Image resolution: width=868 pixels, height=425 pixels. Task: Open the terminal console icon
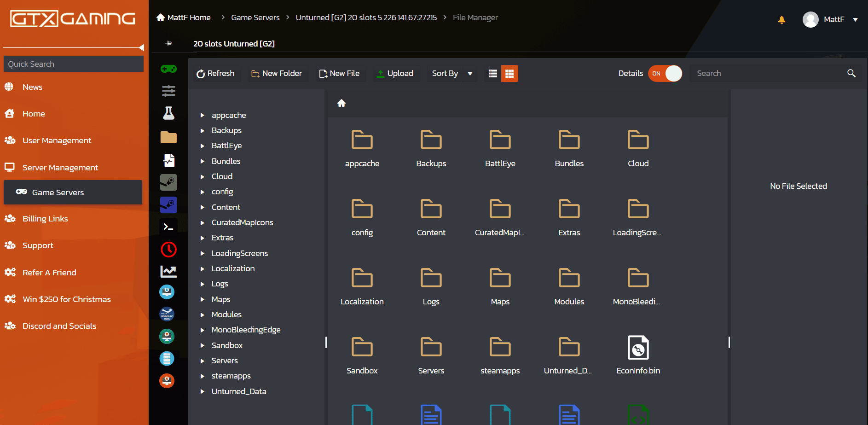coord(168,227)
